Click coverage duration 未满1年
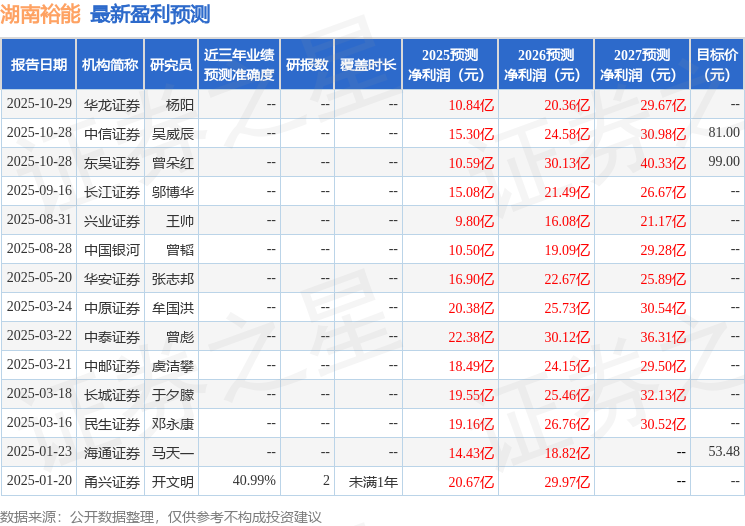 tap(373, 482)
